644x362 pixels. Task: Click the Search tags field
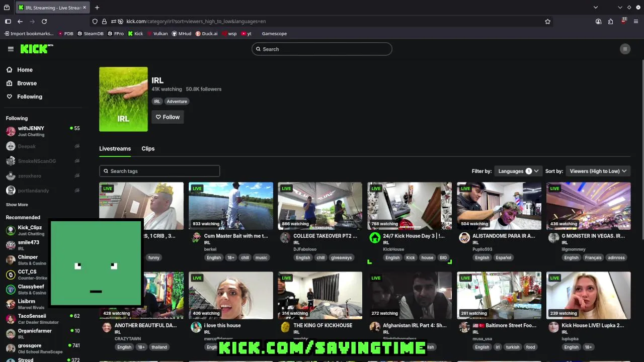tap(159, 171)
